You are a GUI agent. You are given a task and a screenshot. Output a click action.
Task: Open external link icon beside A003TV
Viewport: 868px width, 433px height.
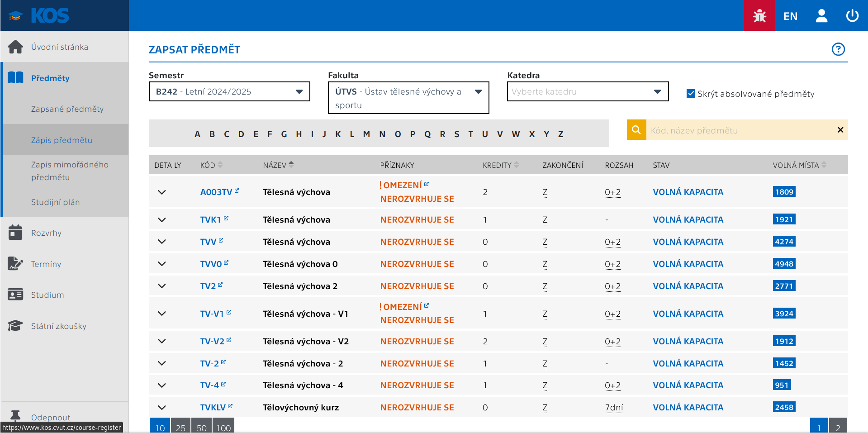[x=237, y=190]
